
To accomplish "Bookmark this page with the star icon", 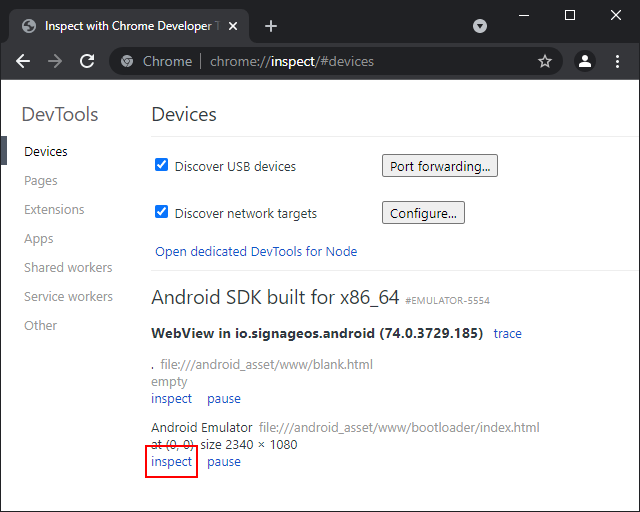I will (x=544, y=62).
